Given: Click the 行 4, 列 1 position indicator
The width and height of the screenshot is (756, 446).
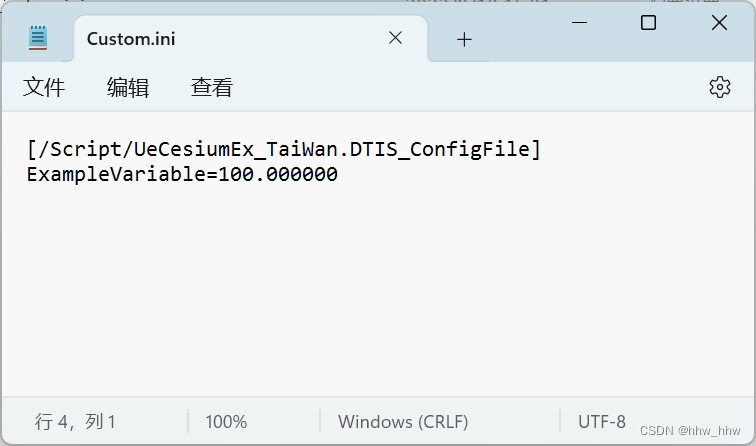Looking at the screenshot, I should pyautogui.click(x=75, y=422).
